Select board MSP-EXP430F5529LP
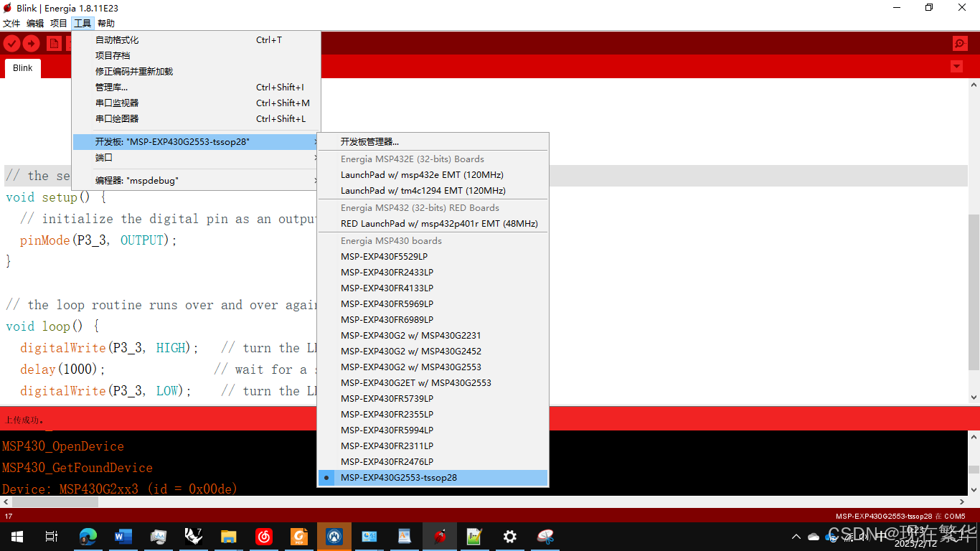 (433, 257)
